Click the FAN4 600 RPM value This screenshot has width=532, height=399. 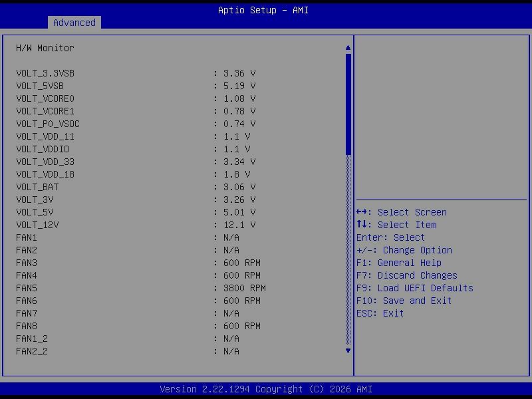click(x=242, y=275)
